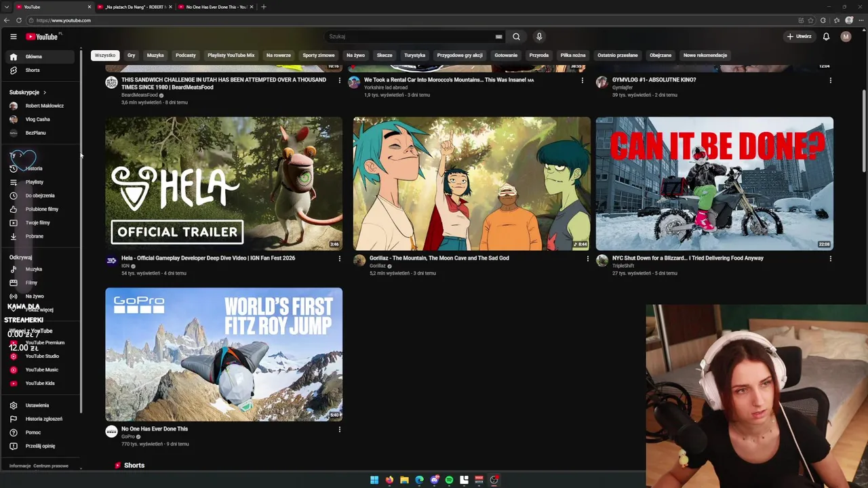Open Muzyka under Odkrywaj
Viewport: 868px width, 488px height.
point(40,269)
